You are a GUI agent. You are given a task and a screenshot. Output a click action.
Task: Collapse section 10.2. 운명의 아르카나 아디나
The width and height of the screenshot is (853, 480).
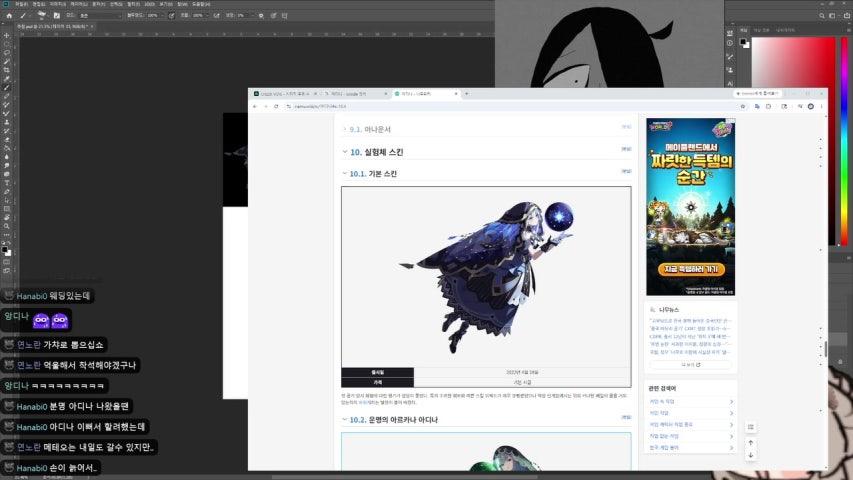tap(344, 420)
